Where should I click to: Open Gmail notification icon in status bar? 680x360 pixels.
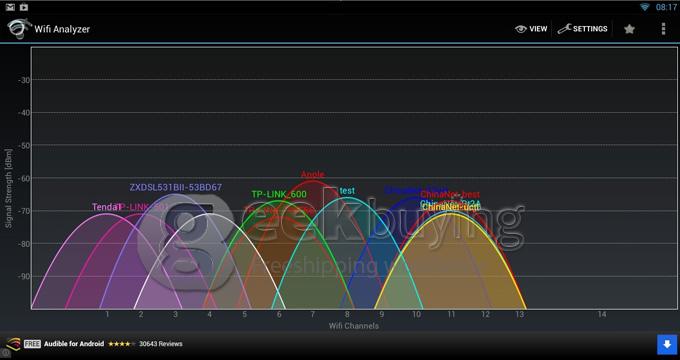(10, 7)
